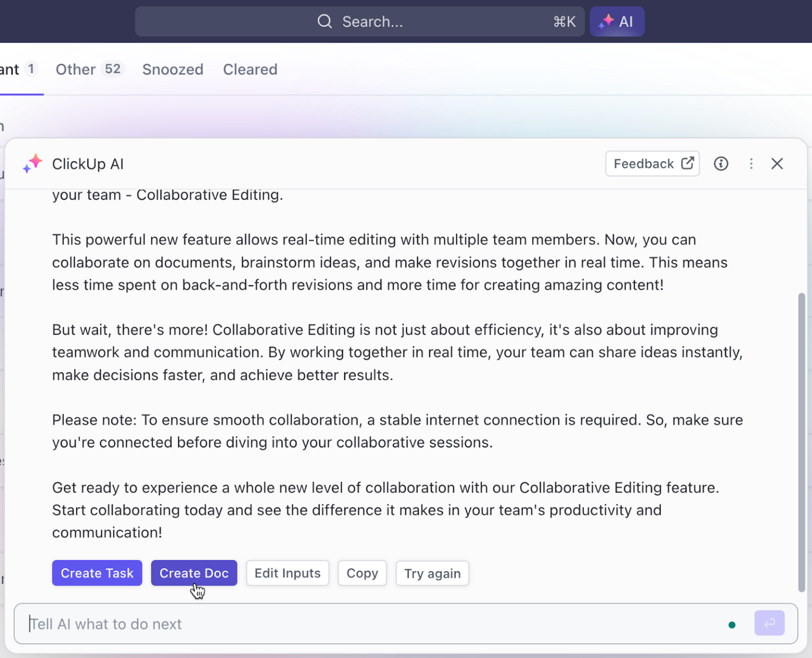The height and width of the screenshot is (658, 812).
Task: Copy the AI response
Action: 362,573
